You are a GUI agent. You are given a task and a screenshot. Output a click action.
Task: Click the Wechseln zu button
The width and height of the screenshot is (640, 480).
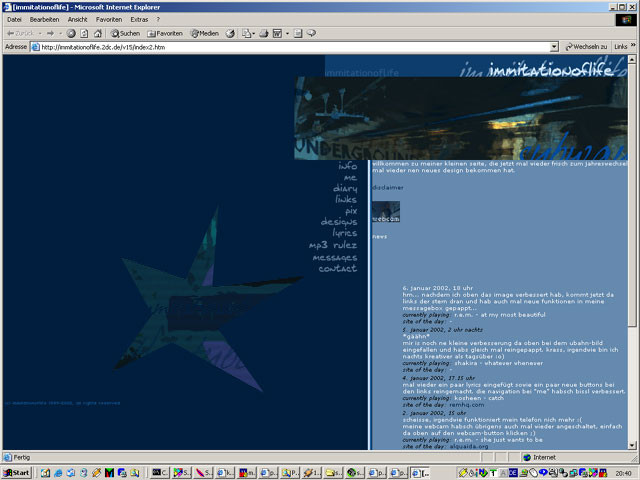586,47
